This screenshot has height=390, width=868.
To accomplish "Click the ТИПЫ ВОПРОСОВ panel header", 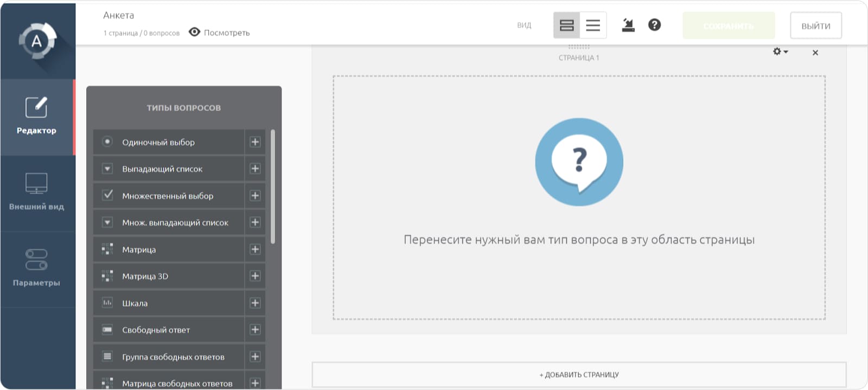I will tap(184, 107).
